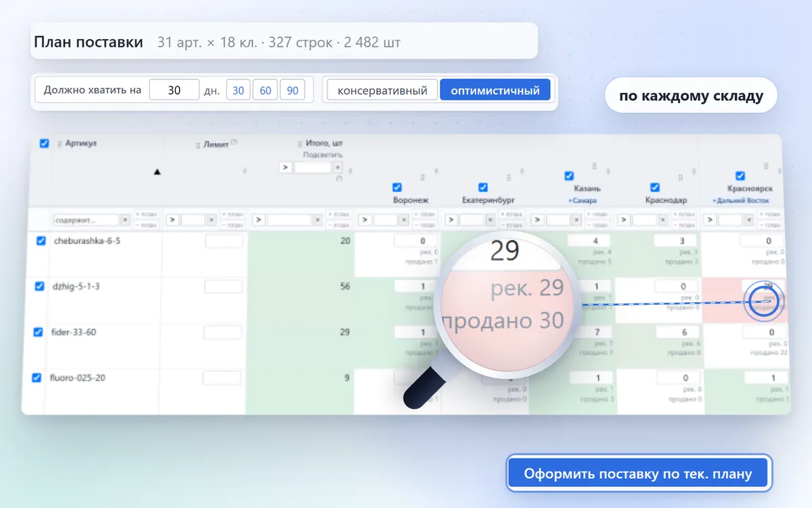Click the +Дальний Восток link under Красноярск
Image resolution: width=812 pixels, height=508 pixels.
point(740,200)
